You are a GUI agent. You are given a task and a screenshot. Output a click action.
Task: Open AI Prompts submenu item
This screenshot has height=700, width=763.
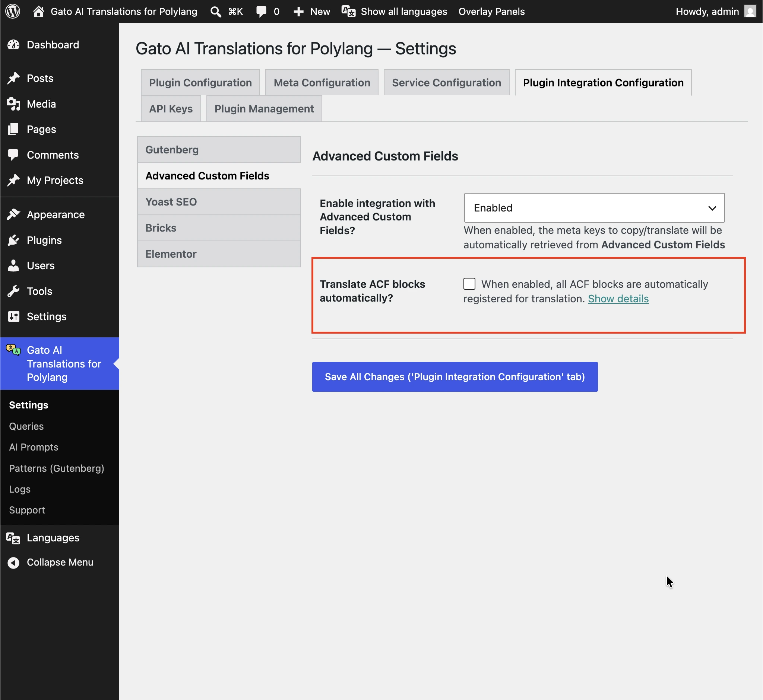[x=34, y=447]
